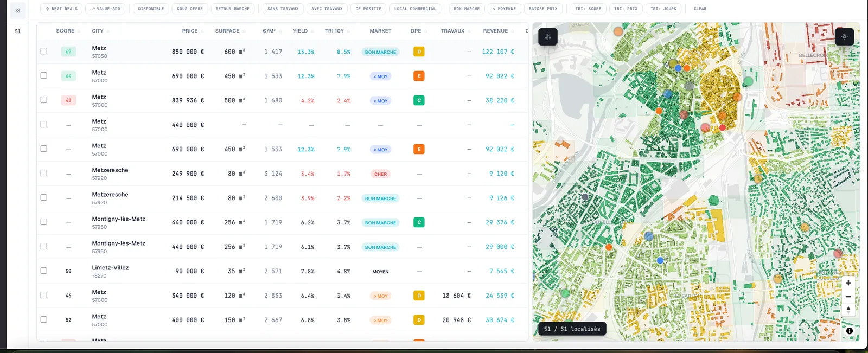Screen dimensions: 868x353
Task: Tick the checkbox for the row scored 64
Action: click(x=44, y=75)
